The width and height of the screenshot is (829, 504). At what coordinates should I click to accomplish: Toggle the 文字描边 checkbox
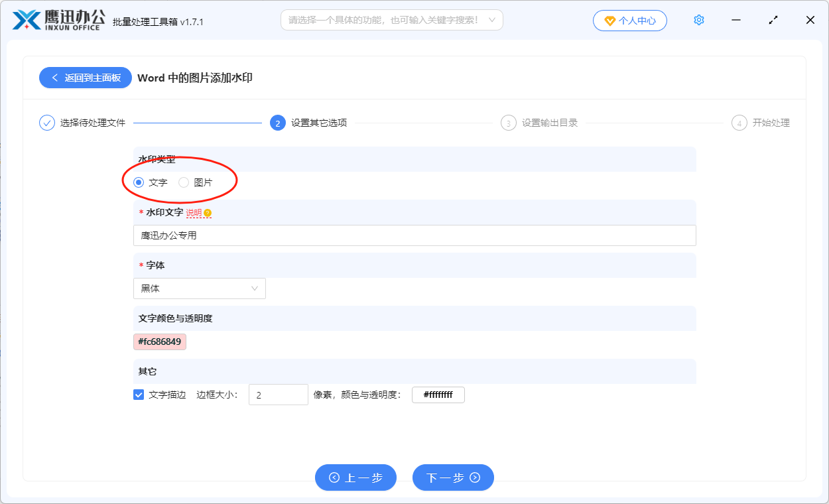point(139,395)
